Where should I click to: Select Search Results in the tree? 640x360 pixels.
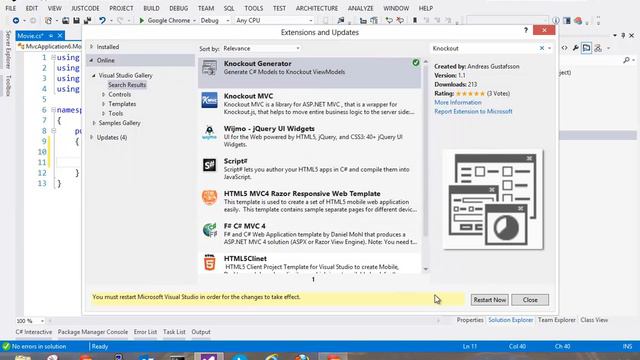point(127,85)
